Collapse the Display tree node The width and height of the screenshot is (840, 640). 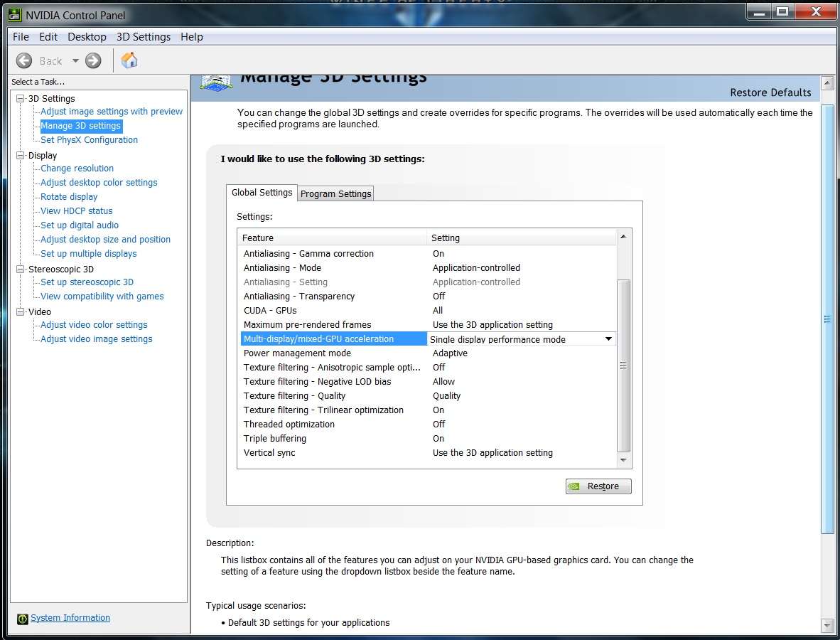21,155
